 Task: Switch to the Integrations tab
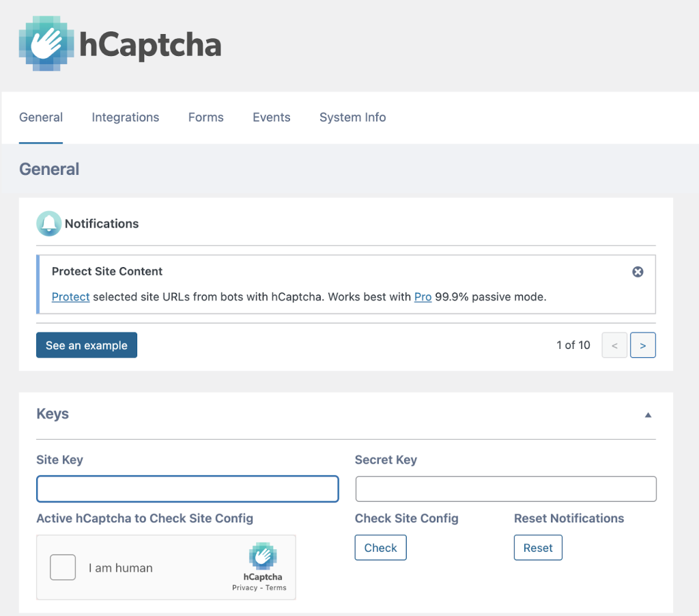point(126,117)
